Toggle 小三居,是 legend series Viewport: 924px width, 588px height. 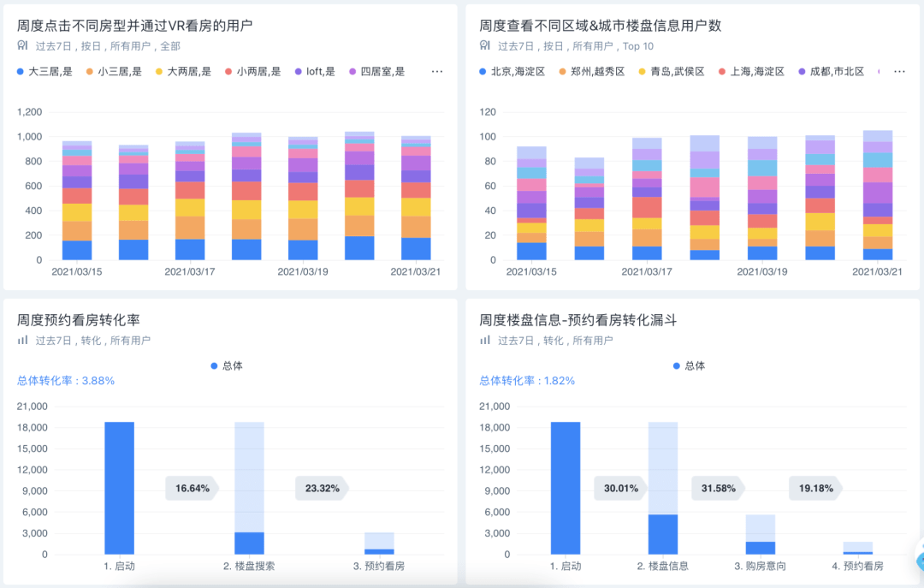(x=115, y=71)
